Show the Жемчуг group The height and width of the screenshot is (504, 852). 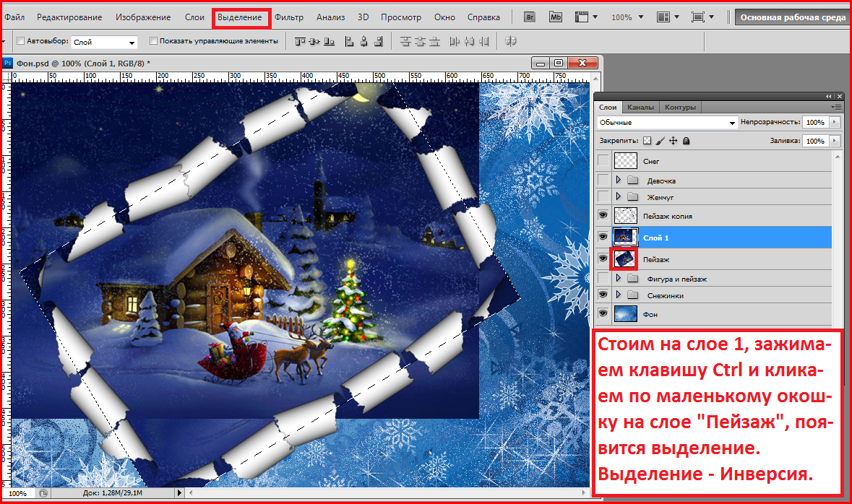coord(603,196)
